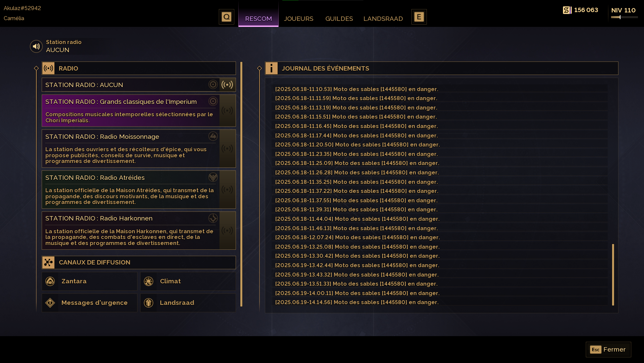The height and width of the screenshot is (363, 644).
Task: Click the Zantara channel icon
Action: (50, 281)
